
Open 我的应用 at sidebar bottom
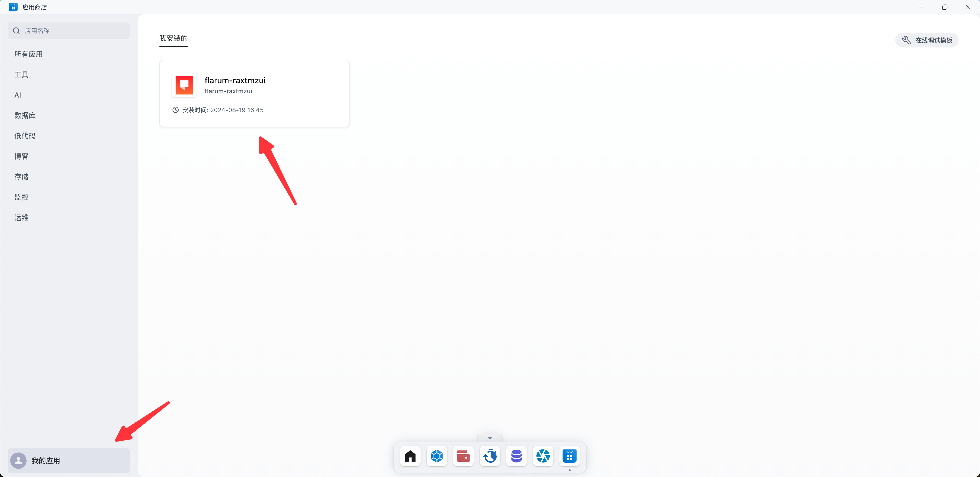(69, 461)
